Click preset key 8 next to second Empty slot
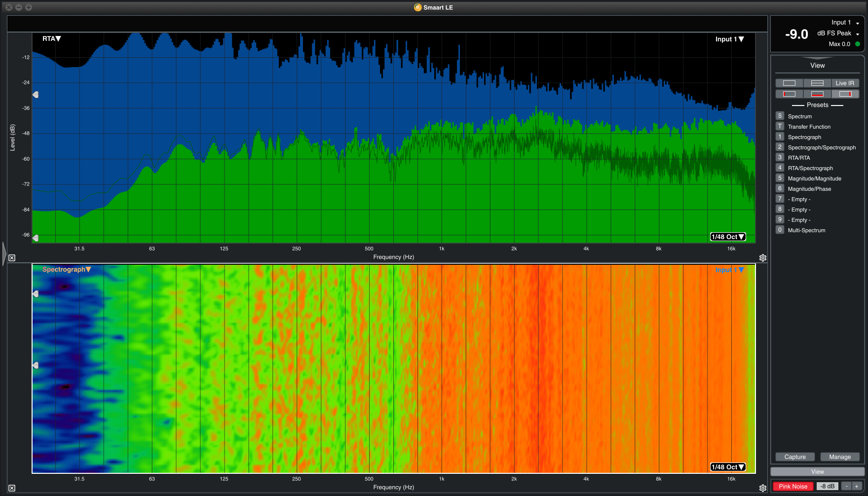This screenshot has height=496, width=868. tap(780, 209)
